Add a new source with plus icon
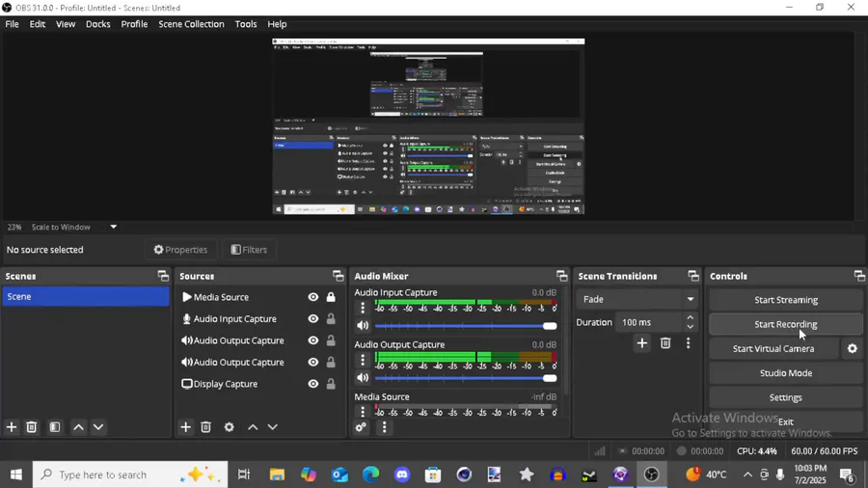868x488 pixels. point(185,427)
